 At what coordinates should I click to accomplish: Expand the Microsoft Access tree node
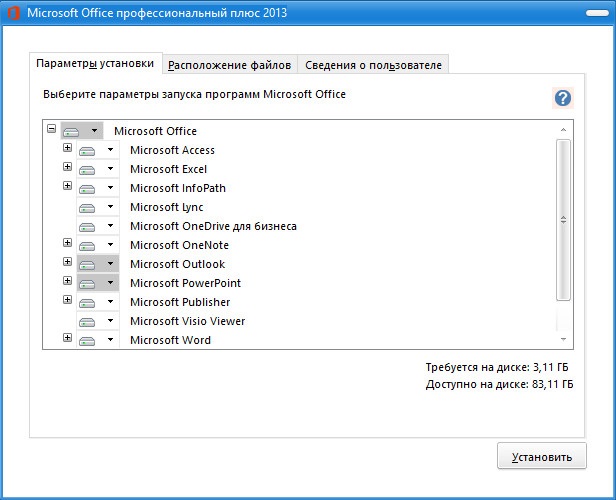(67, 149)
